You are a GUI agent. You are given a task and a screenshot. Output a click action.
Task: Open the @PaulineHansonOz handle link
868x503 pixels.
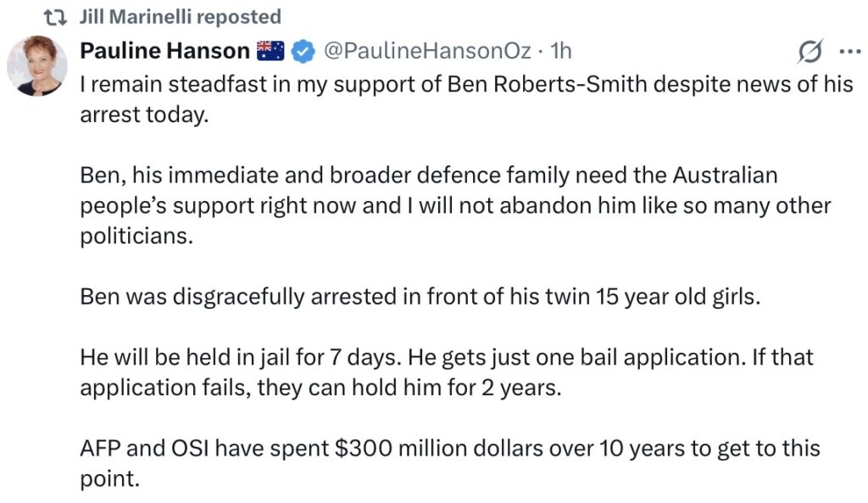tap(426, 51)
